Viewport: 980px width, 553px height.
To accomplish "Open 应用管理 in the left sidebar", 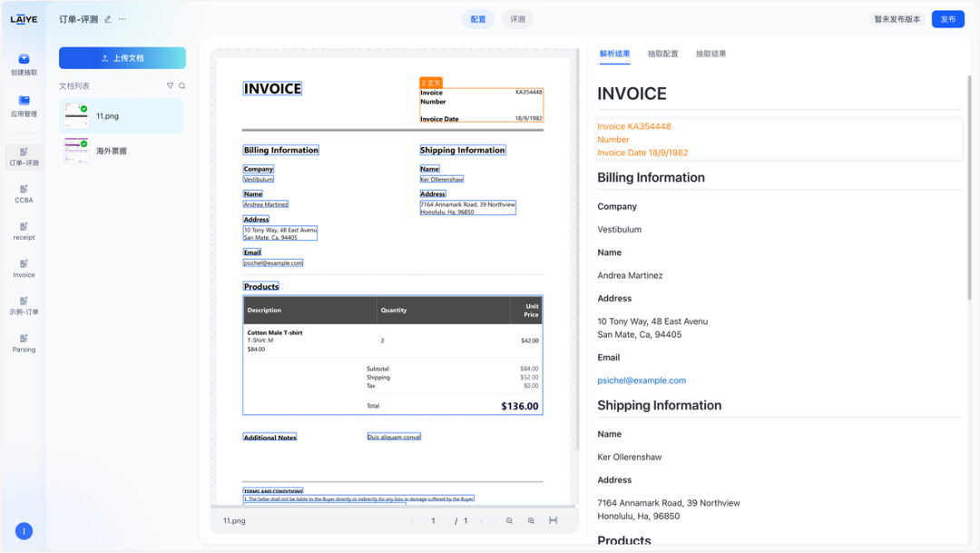I will coord(24,105).
